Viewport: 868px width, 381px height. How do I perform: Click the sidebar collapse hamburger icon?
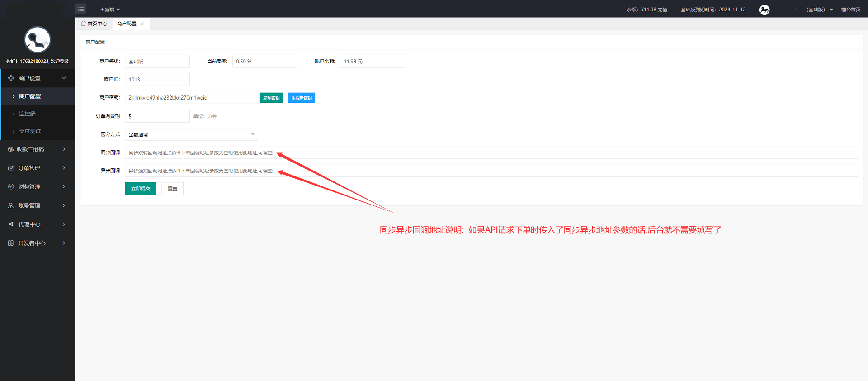point(81,9)
